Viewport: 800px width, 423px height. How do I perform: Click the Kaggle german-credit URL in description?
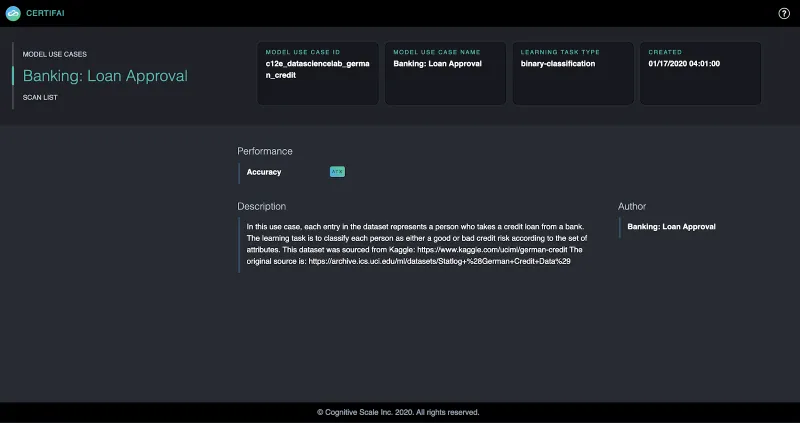492,250
